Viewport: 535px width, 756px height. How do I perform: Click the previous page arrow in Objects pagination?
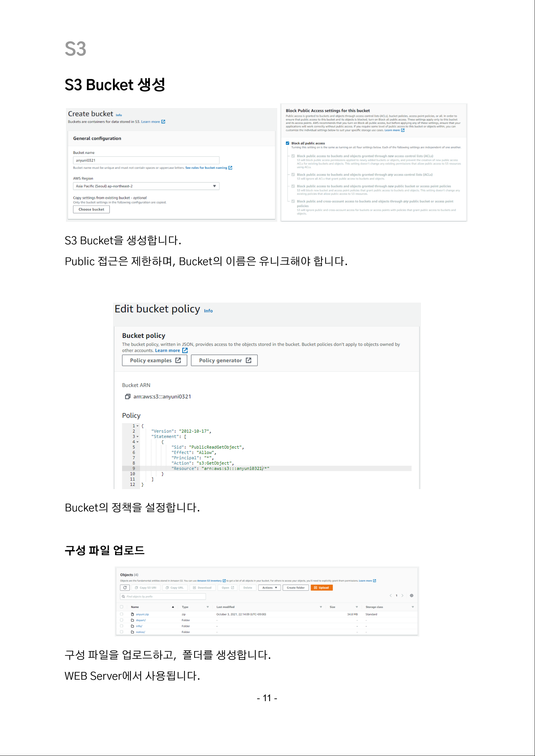(x=391, y=595)
